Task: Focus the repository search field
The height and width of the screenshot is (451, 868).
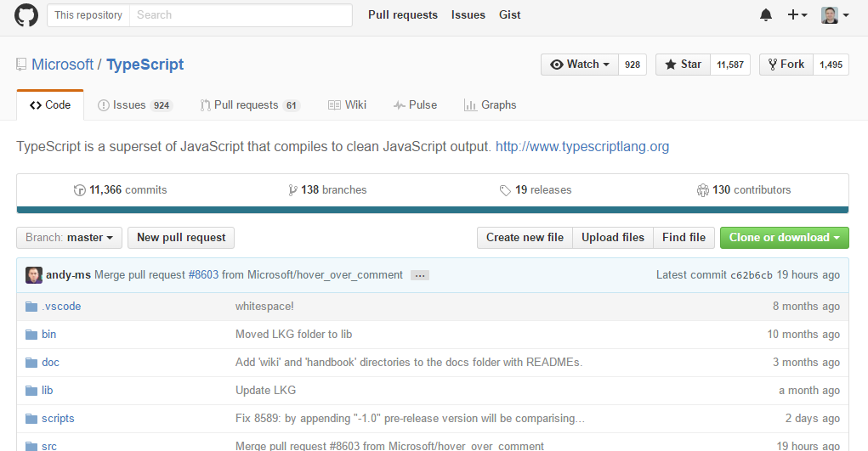Action: tap(241, 15)
